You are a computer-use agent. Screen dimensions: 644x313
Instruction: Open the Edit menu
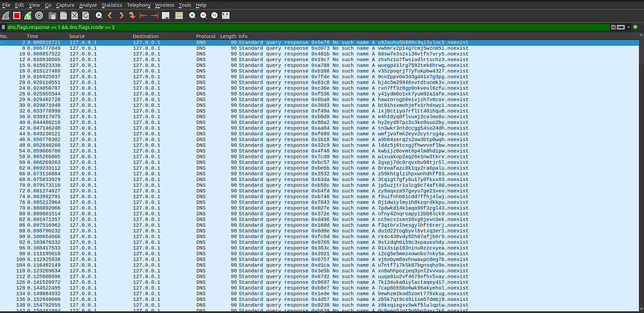[x=19, y=5]
